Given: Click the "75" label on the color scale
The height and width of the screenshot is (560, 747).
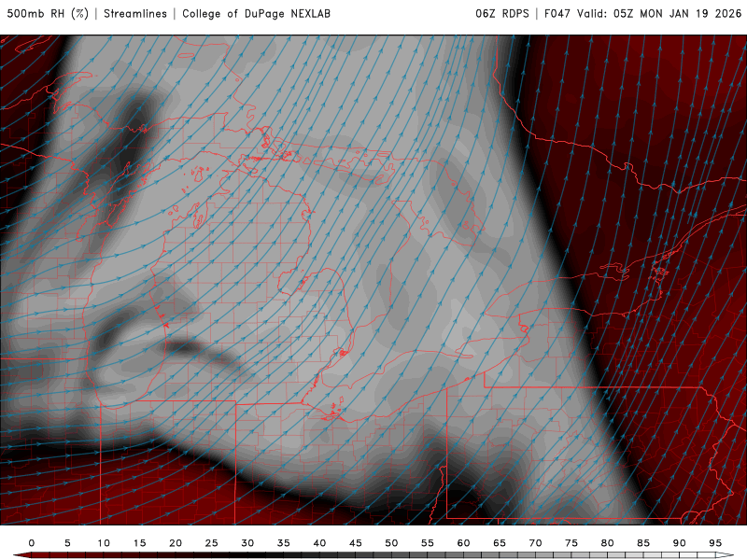Looking at the screenshot, I should (x=571, y=543).
